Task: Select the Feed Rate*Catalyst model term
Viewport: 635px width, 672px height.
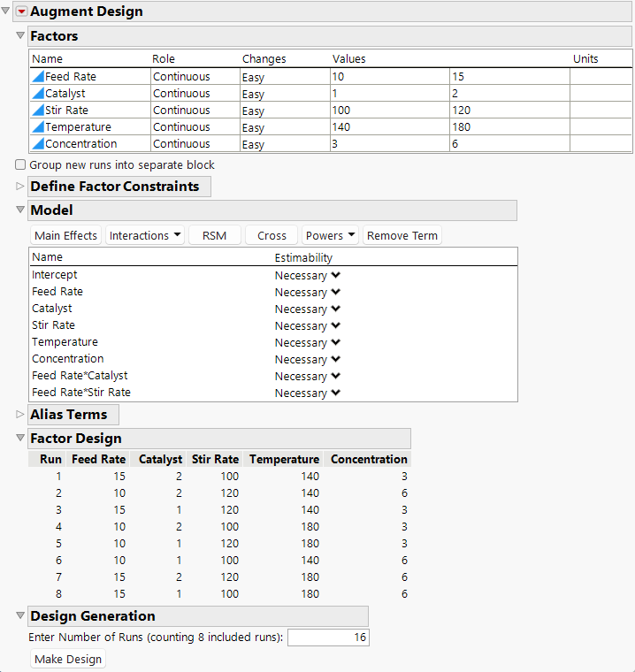Action: point(80,376)
